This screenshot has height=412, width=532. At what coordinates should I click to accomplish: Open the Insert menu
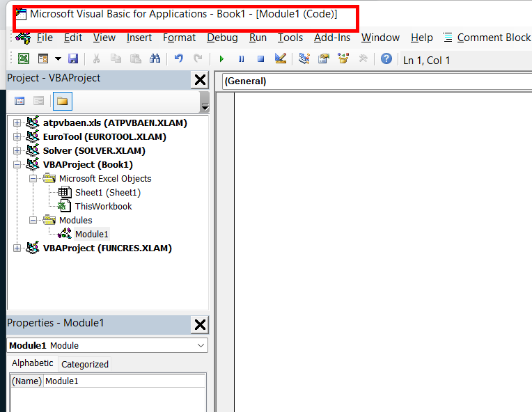click(139, 38)
